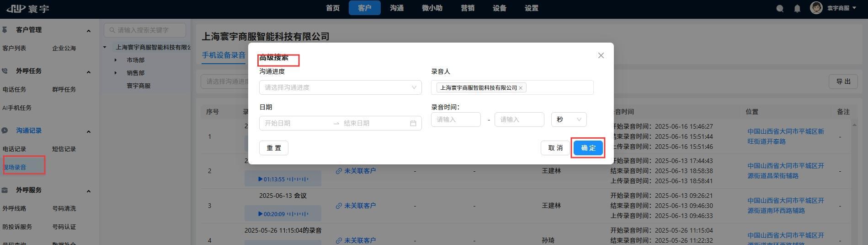Click the 录音人 selector field
The height and width of the screenshot is (245, 868).
(x=512, y=87)
